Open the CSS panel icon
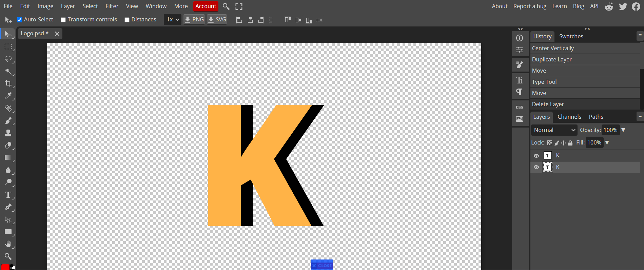The height and width of the screenshot is (270, 644). (x=520, y=107)
